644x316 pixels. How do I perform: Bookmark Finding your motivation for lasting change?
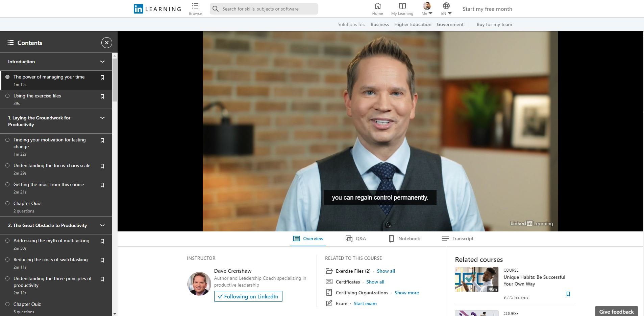point(102,140)
